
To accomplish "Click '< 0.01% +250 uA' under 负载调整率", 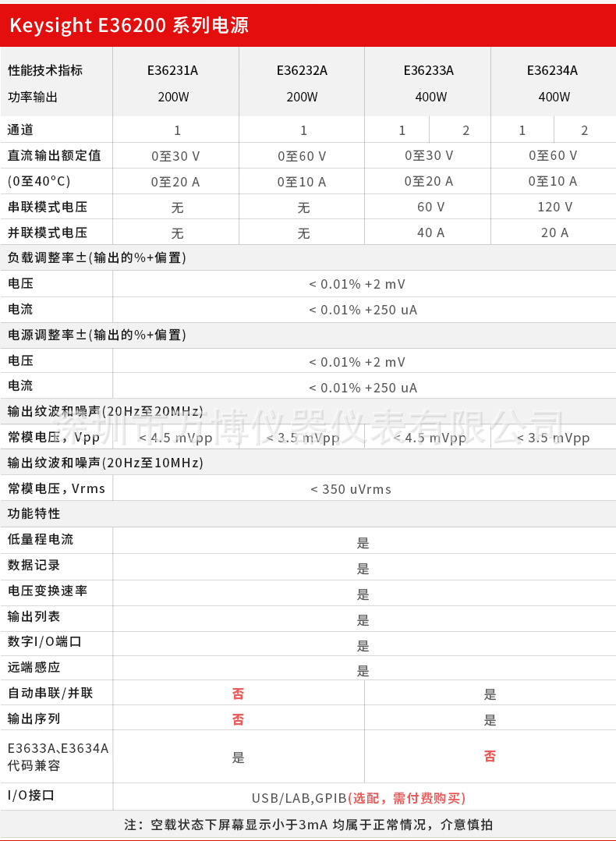I will pos(363,310).
